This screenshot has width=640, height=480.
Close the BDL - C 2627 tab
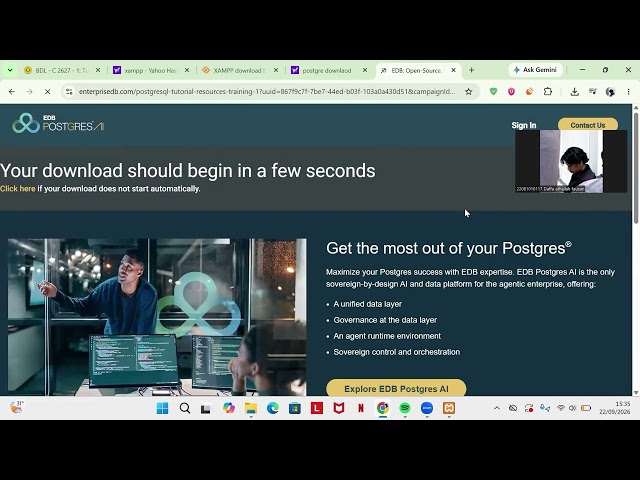click(x=98, y=70)
